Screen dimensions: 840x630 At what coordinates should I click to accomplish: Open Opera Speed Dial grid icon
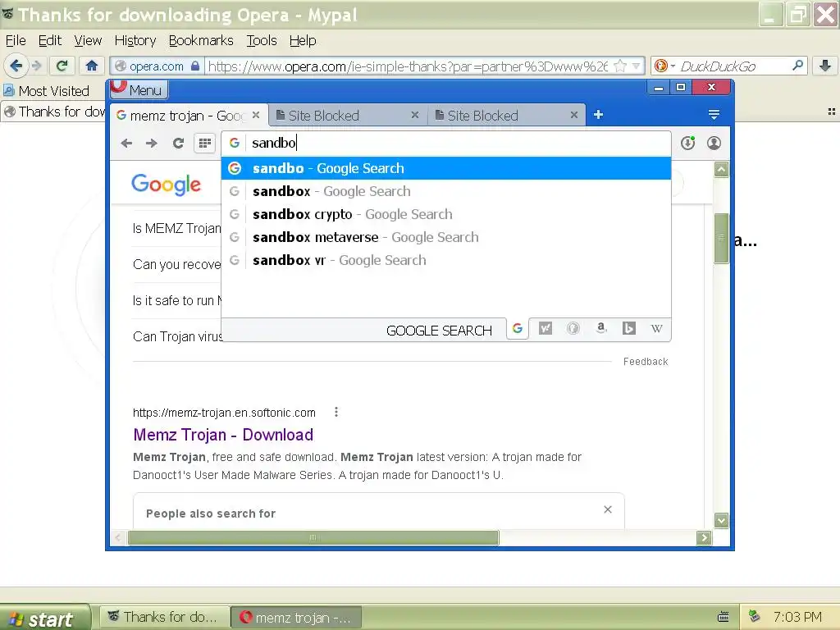coord(204,143)
